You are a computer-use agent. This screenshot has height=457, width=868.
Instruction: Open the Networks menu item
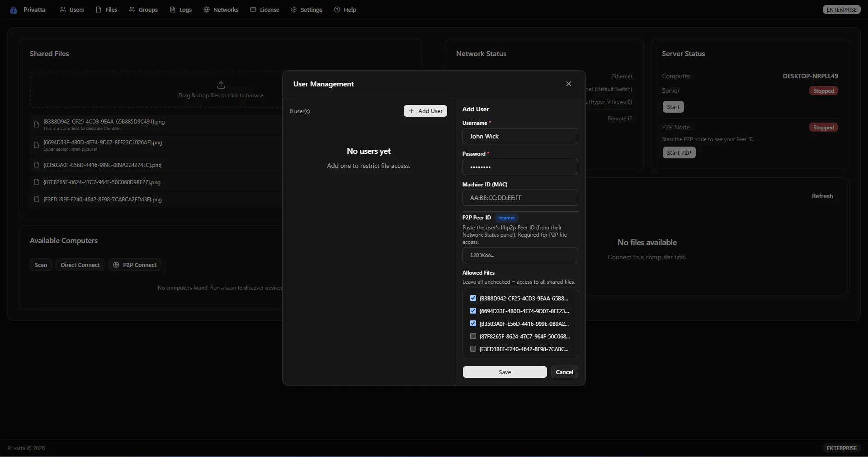click(221, 10)
